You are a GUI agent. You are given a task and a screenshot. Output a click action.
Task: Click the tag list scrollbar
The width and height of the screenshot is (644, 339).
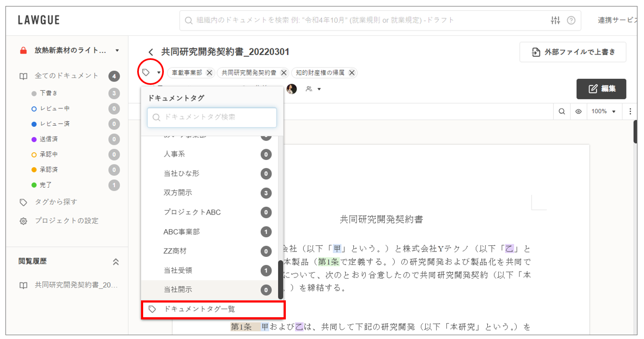[x=280, y=279]
